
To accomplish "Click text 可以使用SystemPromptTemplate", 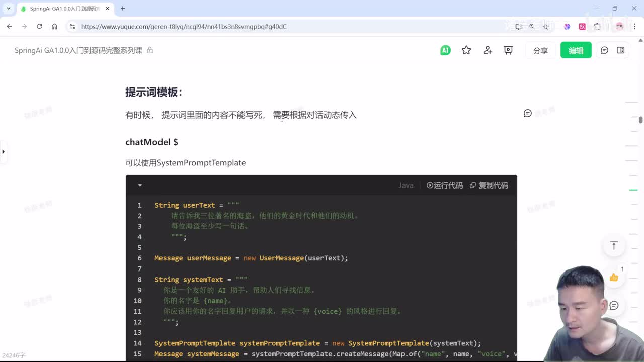I will pyautogui.click(x=186, y=163).
